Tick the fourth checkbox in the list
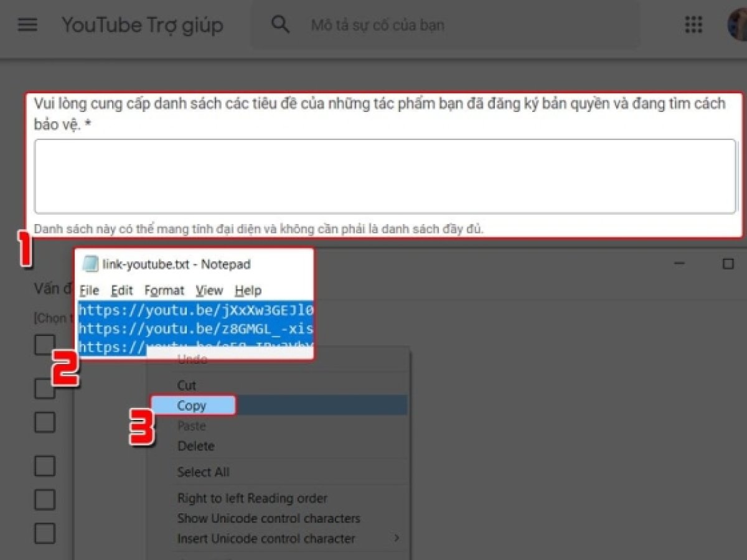The height and width of the screenshot is (560, 747). click(44, 466)
